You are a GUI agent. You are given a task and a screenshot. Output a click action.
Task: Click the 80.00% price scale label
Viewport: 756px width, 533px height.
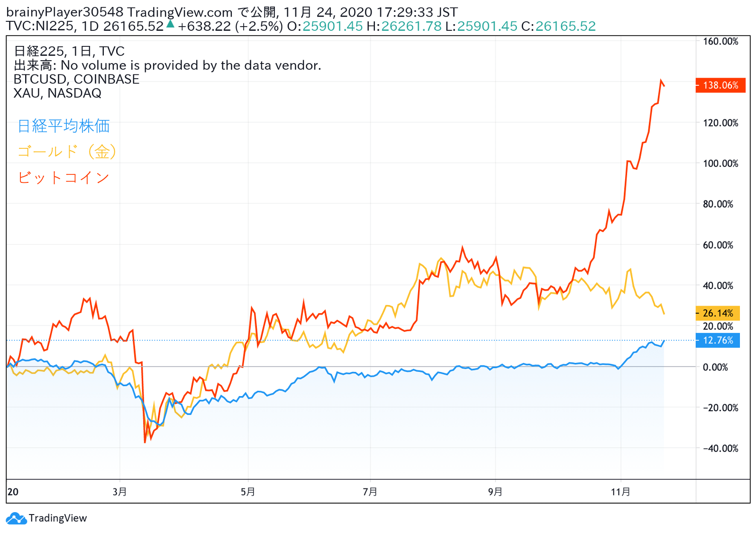click(x=718, y=204)
